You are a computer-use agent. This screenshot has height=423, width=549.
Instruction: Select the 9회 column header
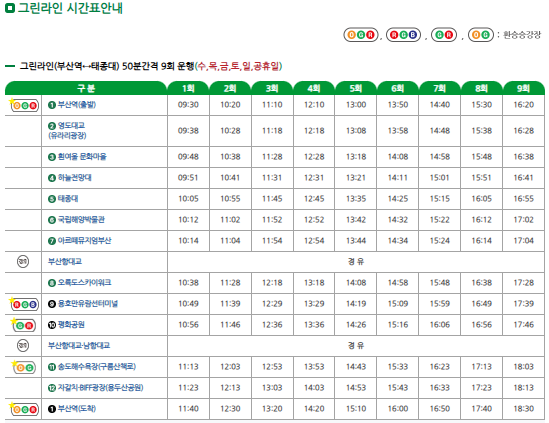[x=523, y=88]
